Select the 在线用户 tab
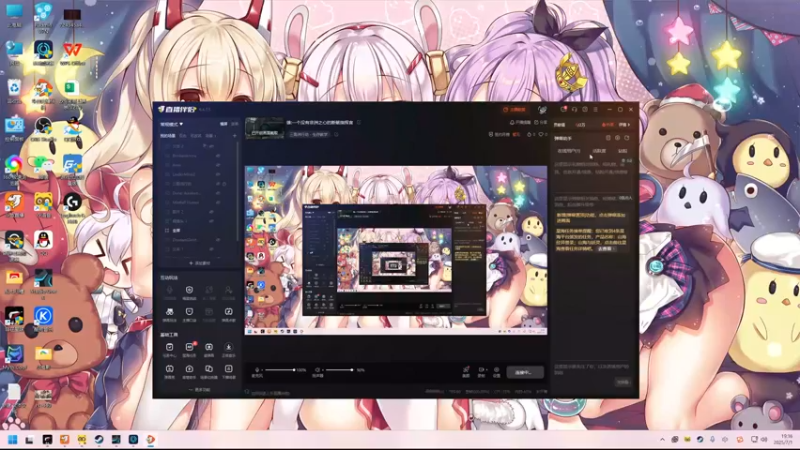 click(568, 151)
